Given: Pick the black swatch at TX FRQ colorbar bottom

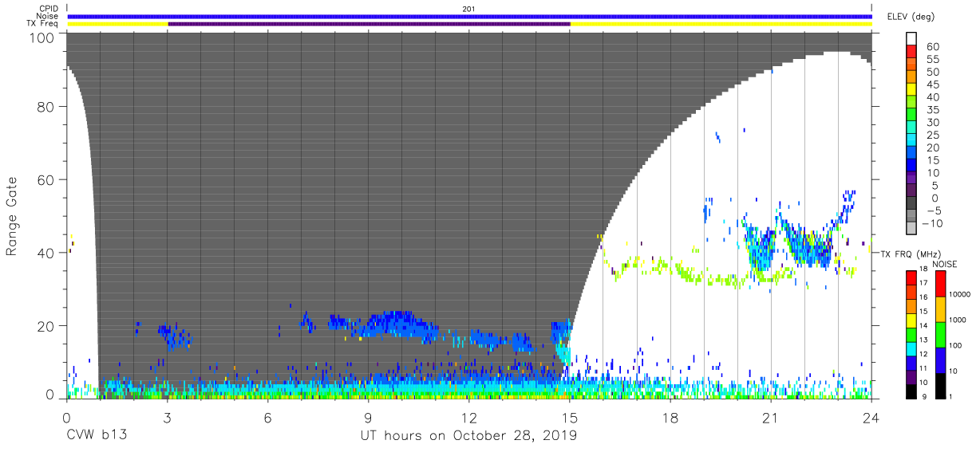Looking at the screenshot, I should (x=911, y=391).
